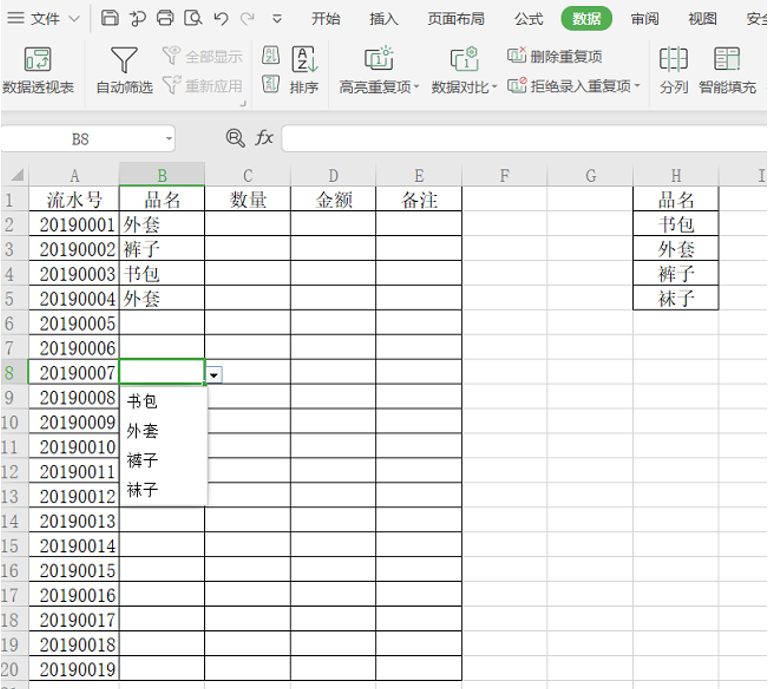Switch to the 审阅 tab
Image resolution: width=771 pixels, height=689 pixels.
tap(645, 19)
